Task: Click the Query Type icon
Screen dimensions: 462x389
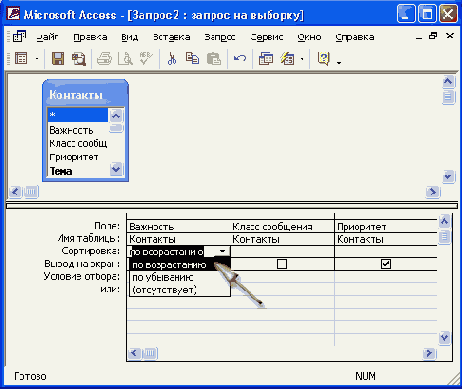Action: tap(287, 59)
